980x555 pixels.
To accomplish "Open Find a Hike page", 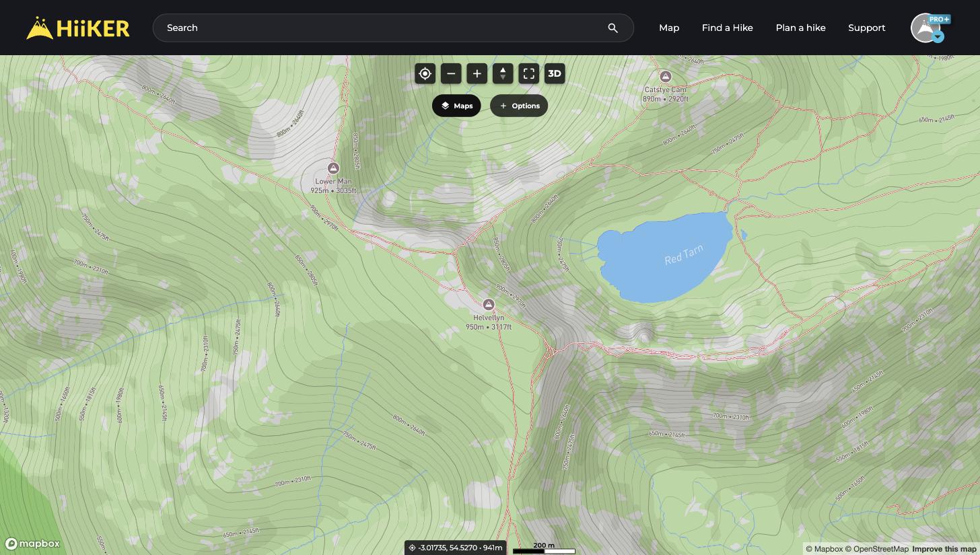I will coord(727,28).
